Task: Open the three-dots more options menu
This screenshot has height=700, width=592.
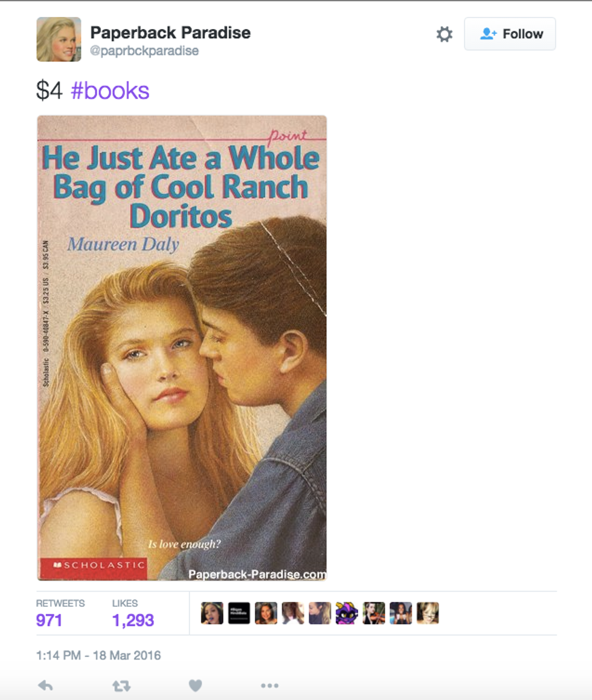Action: pos(269,685)
